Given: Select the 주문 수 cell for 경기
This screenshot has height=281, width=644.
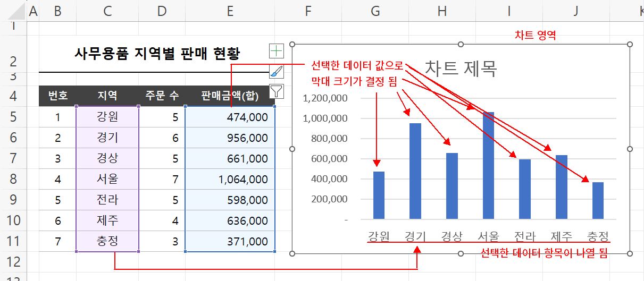Looking at the screenshot, I should 162,138.
